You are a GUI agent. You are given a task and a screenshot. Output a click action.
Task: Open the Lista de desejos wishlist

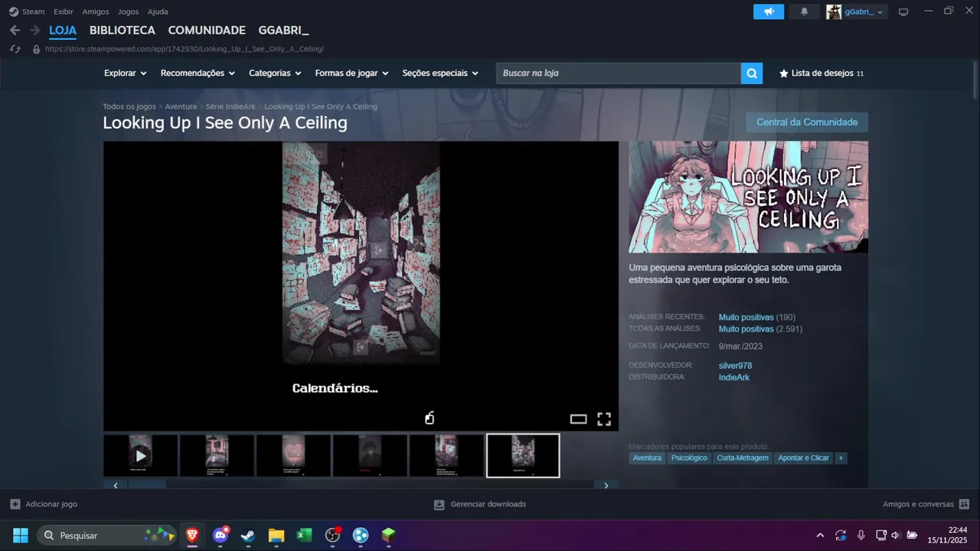[x=822, y=73]
